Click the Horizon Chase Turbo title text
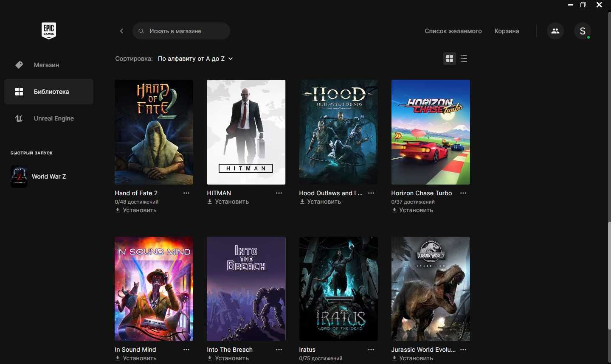Image resolution: width=611 pixels, height=364 pixels. 422,193
